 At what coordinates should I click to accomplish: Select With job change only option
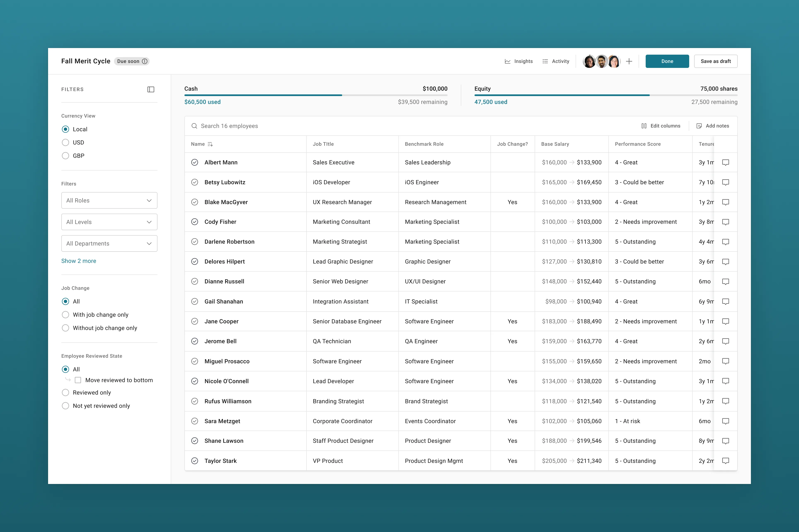(x=65, y=315)
